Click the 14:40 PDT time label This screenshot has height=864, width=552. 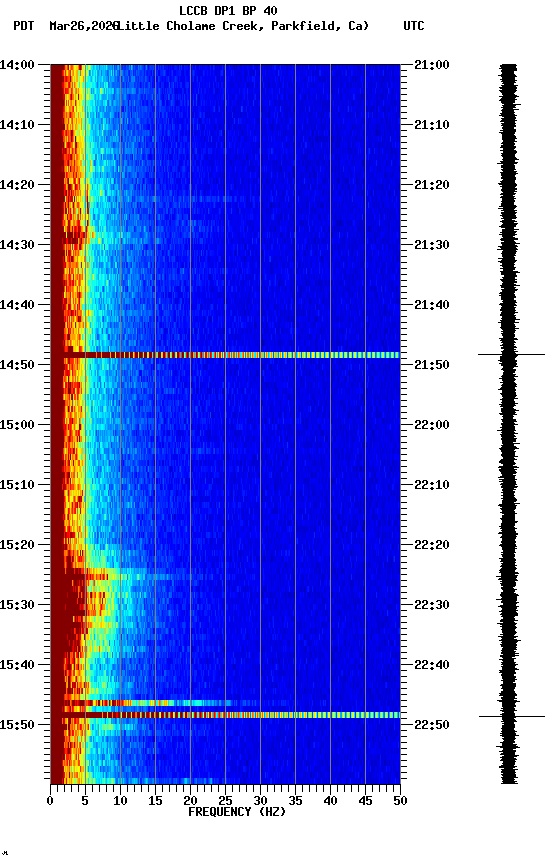[x=17, y=305]
